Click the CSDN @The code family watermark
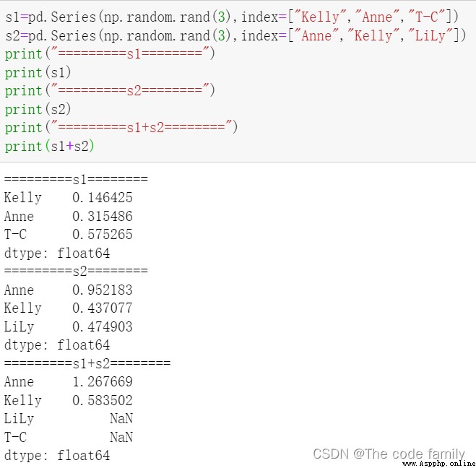 click(389, 454)
